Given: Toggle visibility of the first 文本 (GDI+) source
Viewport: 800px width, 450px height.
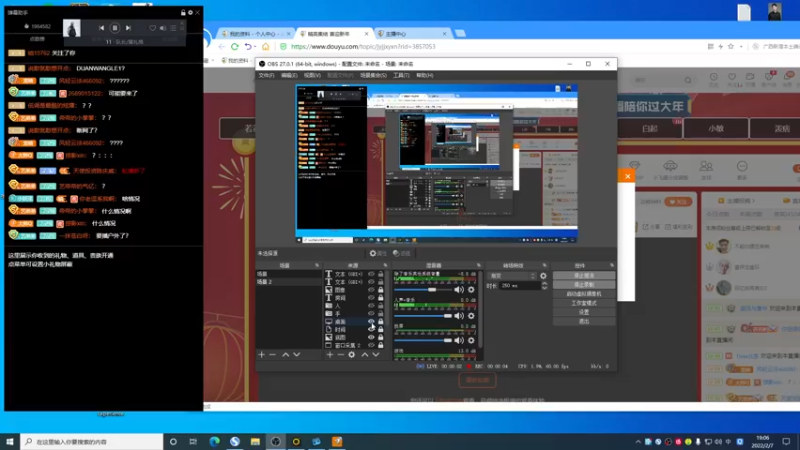Looking at the screenshot, I should click(371, 274).
